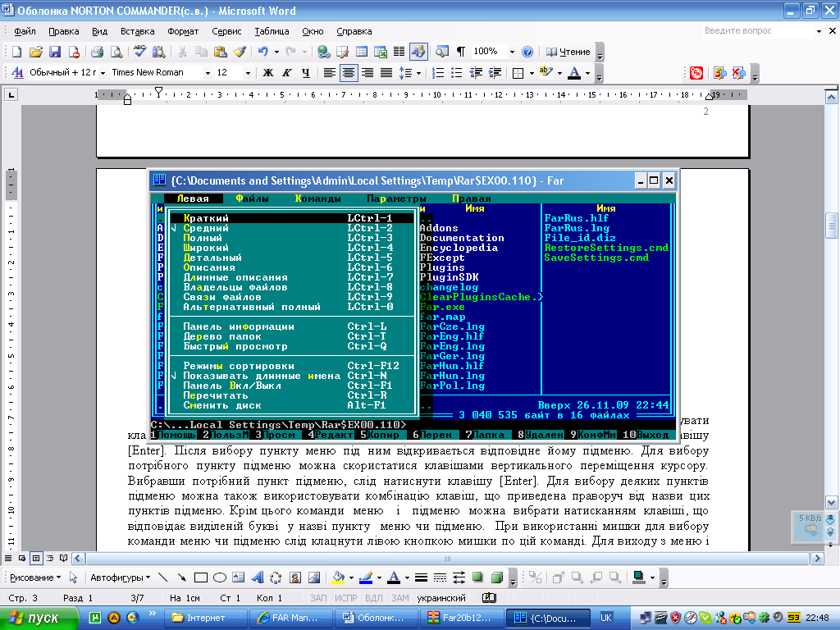Insert a hyperlink from the toolbar

323,52
